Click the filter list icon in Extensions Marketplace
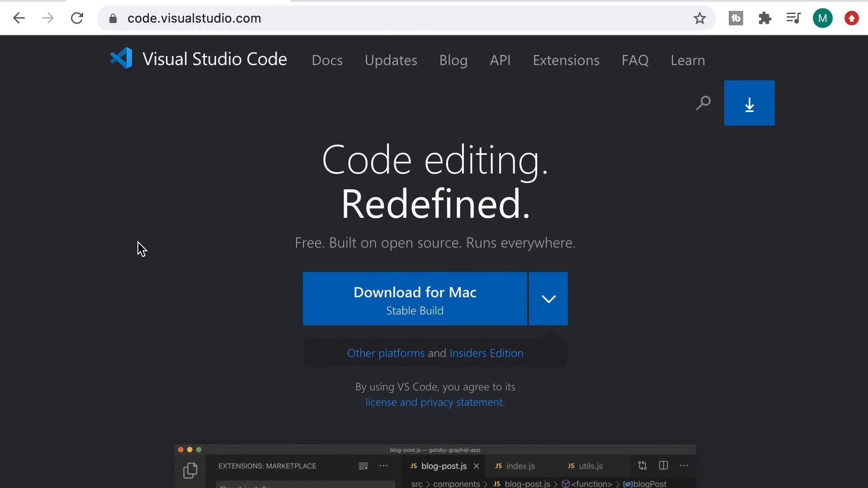 click(x=363, y=466)
